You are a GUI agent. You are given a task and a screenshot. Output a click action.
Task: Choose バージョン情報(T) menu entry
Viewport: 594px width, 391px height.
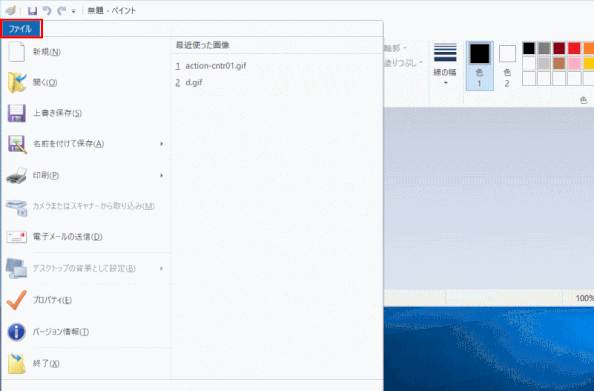pos(86,332)
